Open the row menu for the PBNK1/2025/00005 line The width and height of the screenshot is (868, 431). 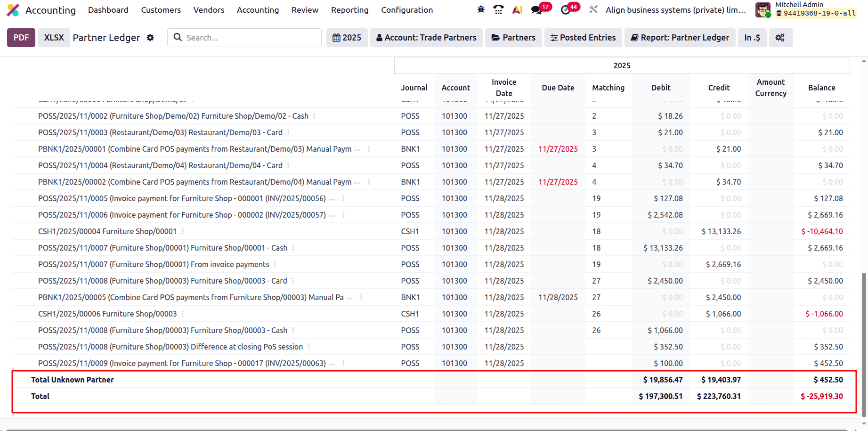(361, 297)
